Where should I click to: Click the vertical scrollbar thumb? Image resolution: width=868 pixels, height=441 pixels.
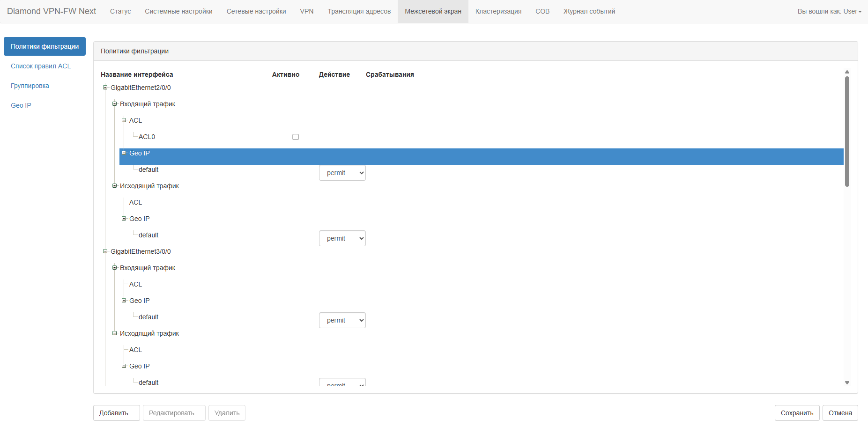[847, 131]
